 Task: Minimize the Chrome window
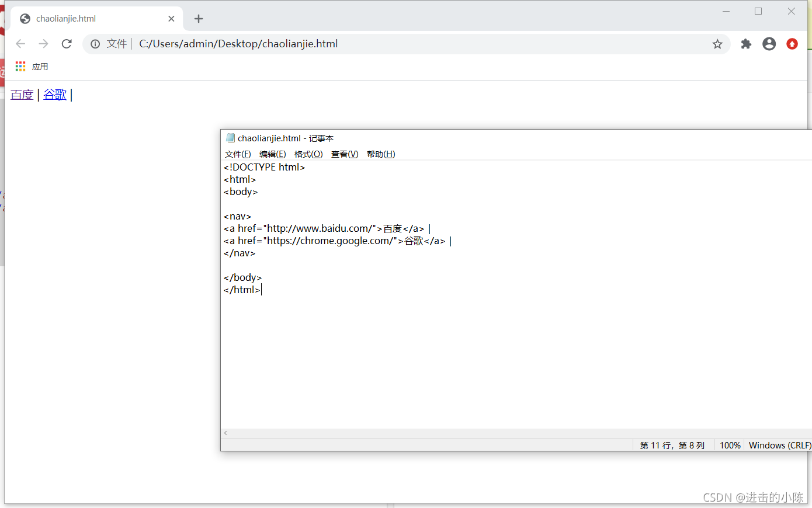(x=726, y=11)
